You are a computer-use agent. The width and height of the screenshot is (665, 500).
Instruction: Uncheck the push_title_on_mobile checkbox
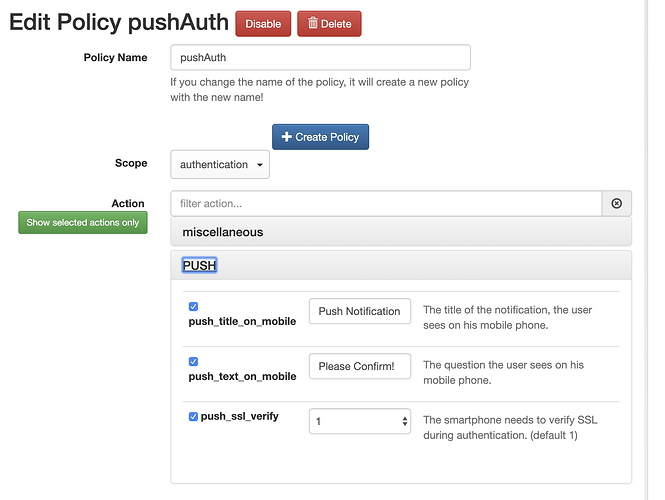click(x=193, y=306)
